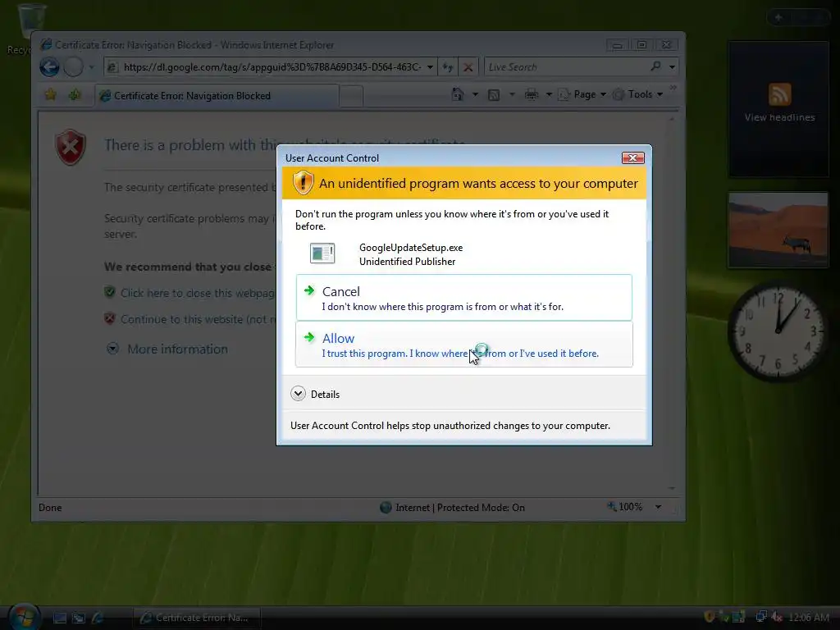The width and height of the screenshot is (840, 630).
Task: Click the Back button in Internet Explorer
Action: (x=50, y=67)
